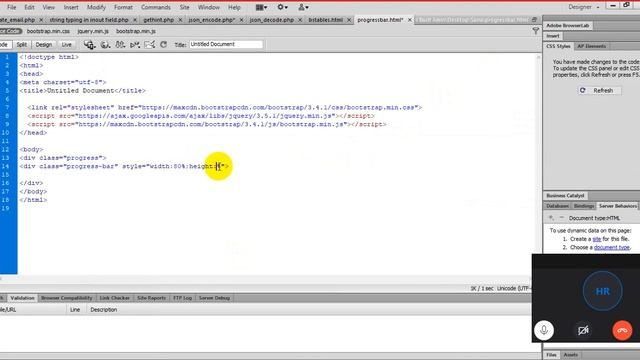This screenshot has width=640, height=360.
Task: Select the Server Behaviors tab
Action: click(618, 206)
